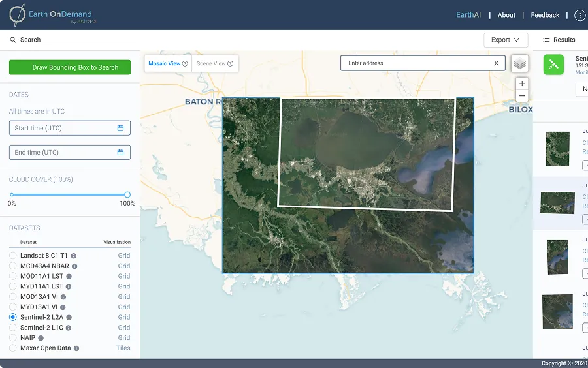Click Draw Bounding Box to Search
Viewport: 588px width, 368px height.
pos(70,67)
